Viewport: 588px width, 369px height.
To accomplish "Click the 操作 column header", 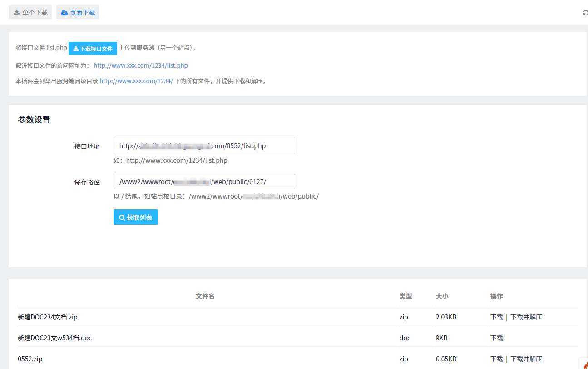I will 496,296.
